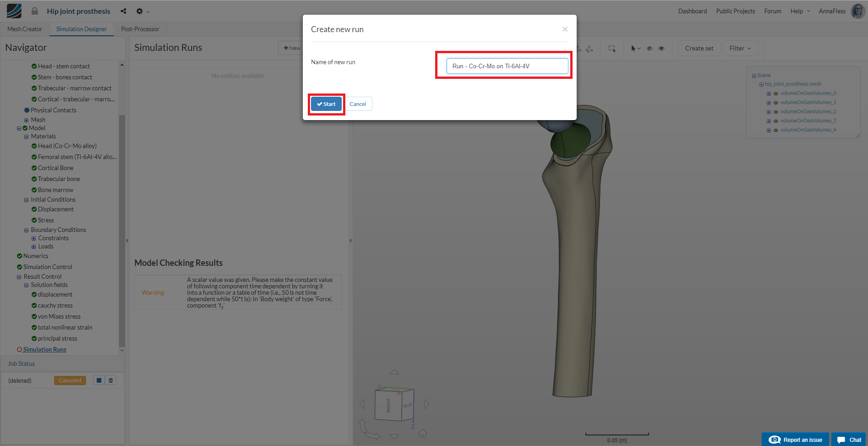
Task: Click the downward view arrow below cube
Action: click(394, 436)
